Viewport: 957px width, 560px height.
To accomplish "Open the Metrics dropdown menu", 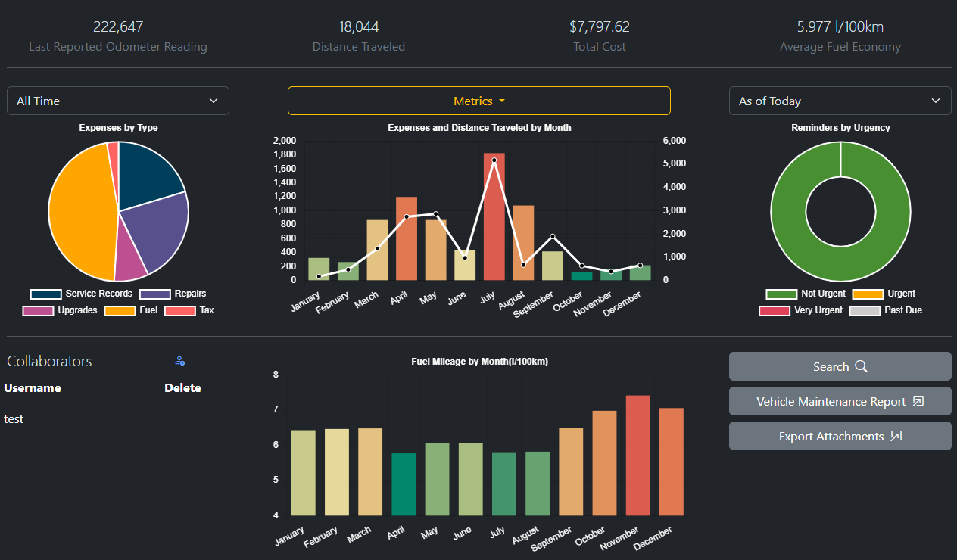I will coord(478,101).
